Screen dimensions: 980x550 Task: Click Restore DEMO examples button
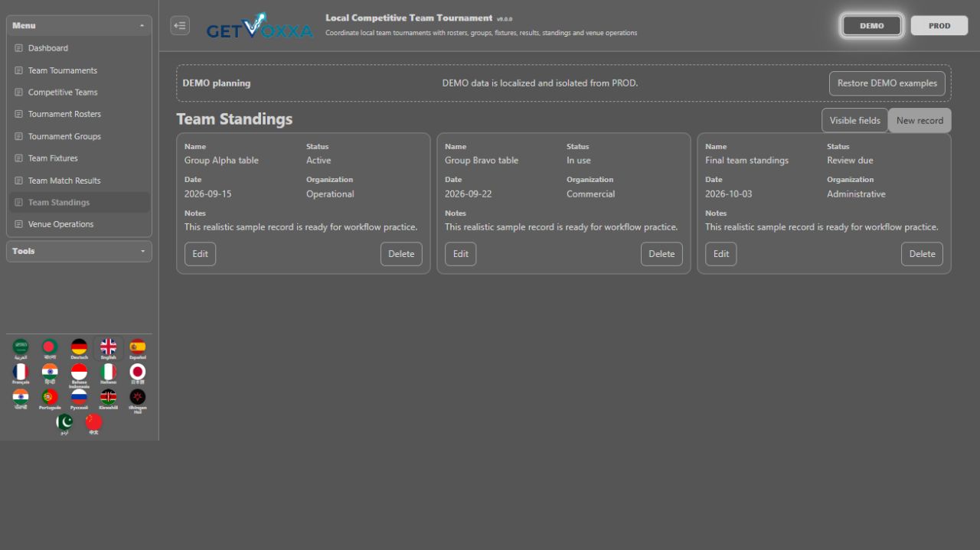coord(887,83)
